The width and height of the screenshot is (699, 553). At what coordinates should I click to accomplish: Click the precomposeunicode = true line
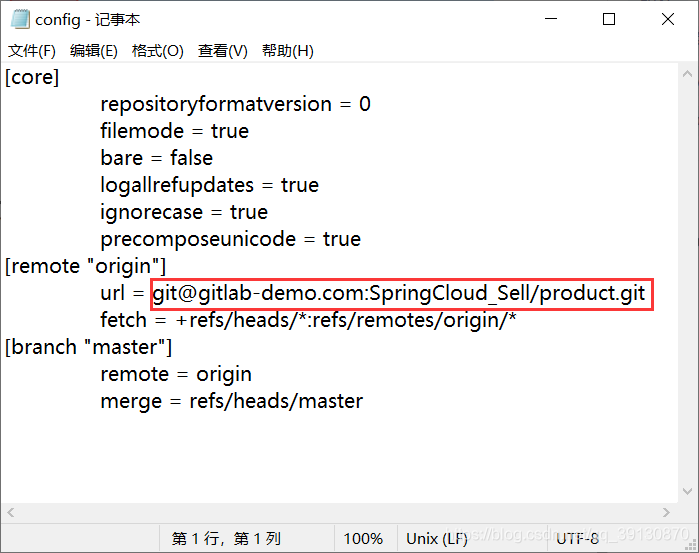[230, 239]
